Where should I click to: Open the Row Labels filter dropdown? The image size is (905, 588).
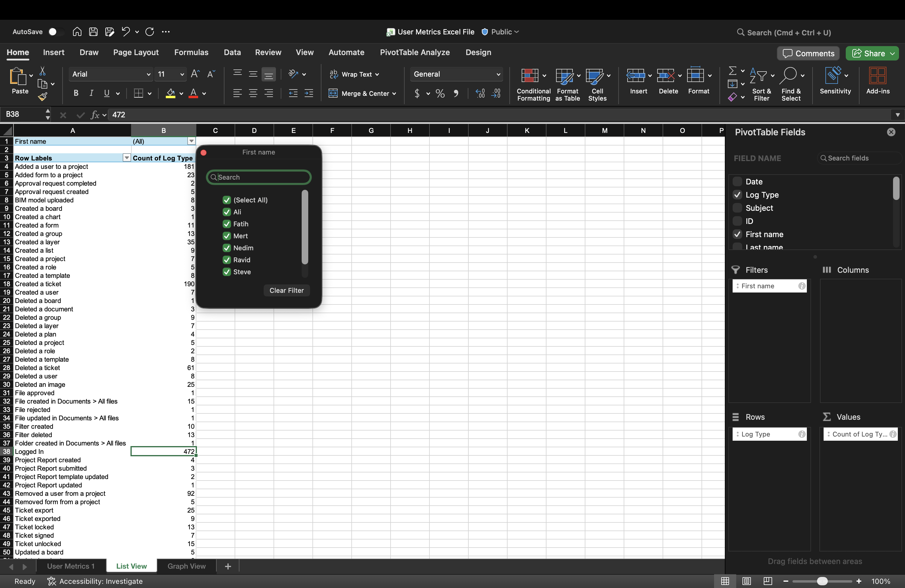[x=126, y=158]
